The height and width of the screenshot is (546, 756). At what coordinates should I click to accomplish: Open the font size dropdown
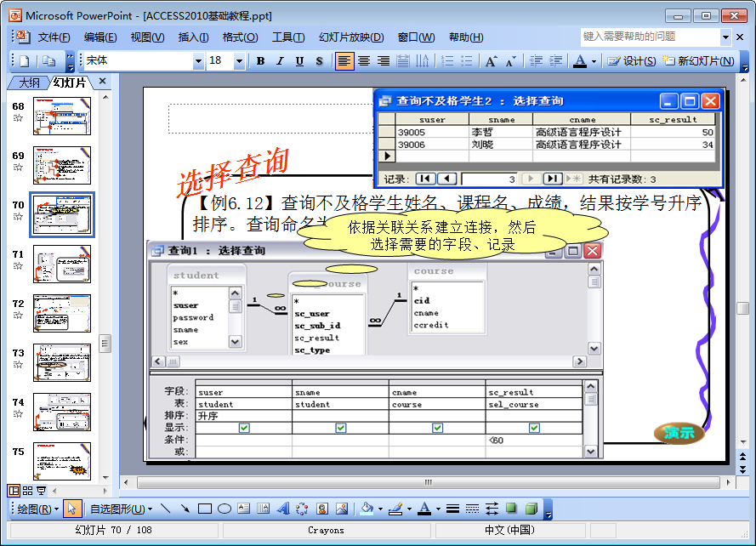click(x=239, y=61)
